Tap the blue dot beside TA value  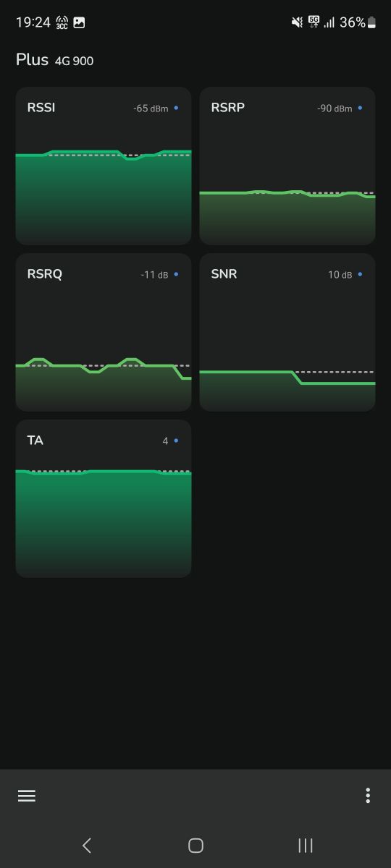click(x=176, y=441)
